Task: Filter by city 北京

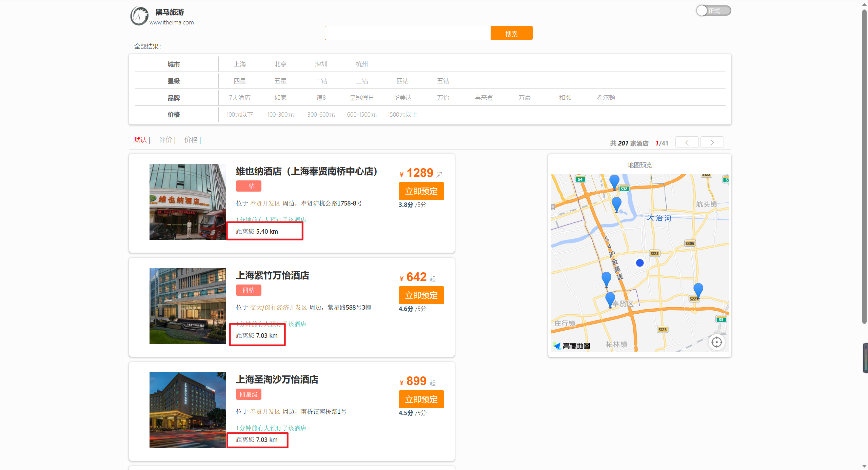Action: tap(280, 64)
